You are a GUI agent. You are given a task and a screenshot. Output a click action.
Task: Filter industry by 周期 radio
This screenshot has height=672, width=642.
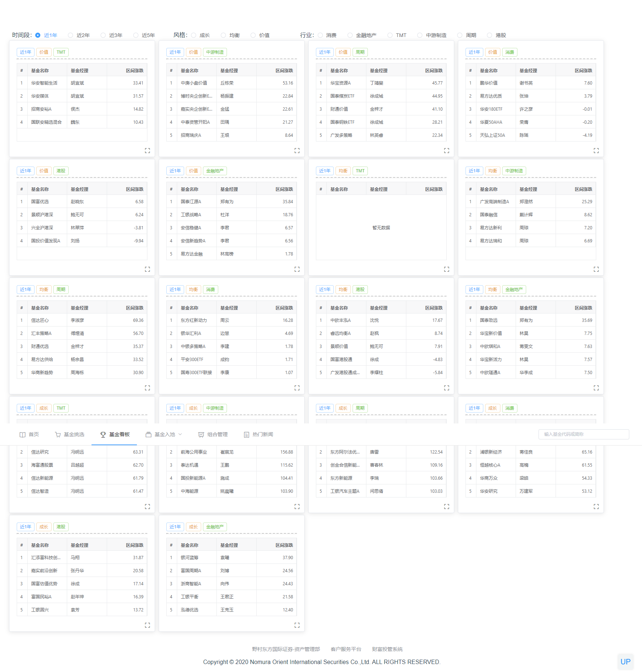460,35
